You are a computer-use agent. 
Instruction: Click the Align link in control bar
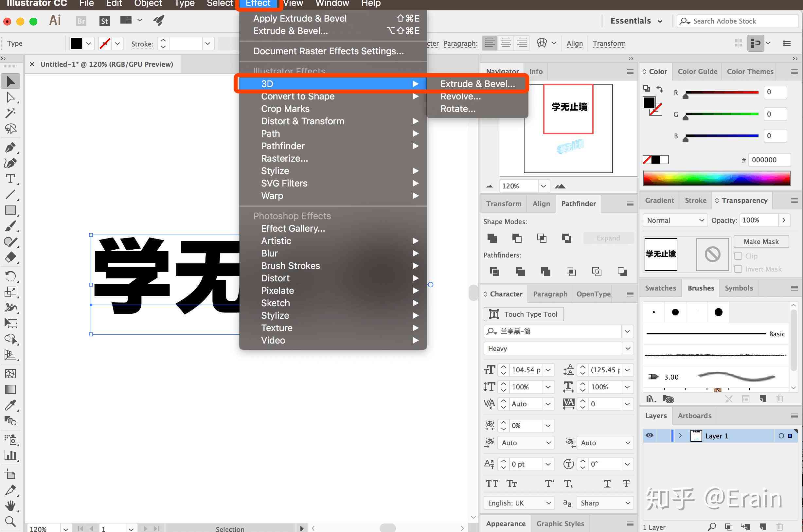(574, 44)
